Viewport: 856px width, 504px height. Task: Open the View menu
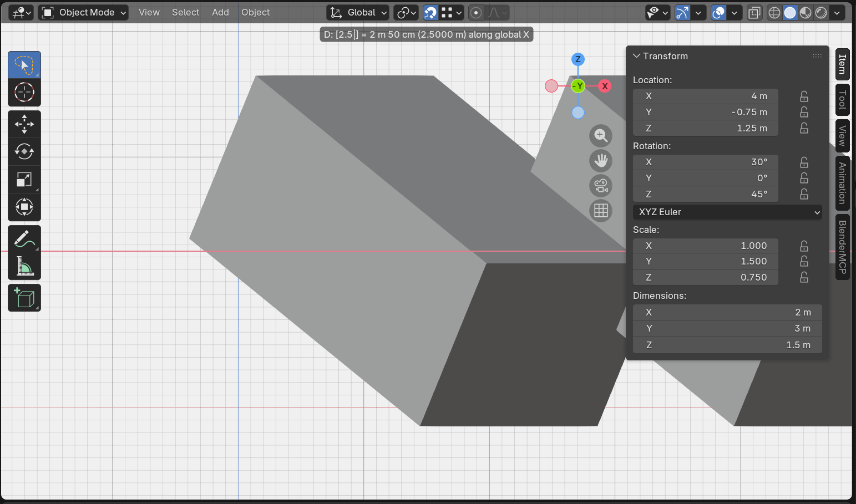(149, 12)
